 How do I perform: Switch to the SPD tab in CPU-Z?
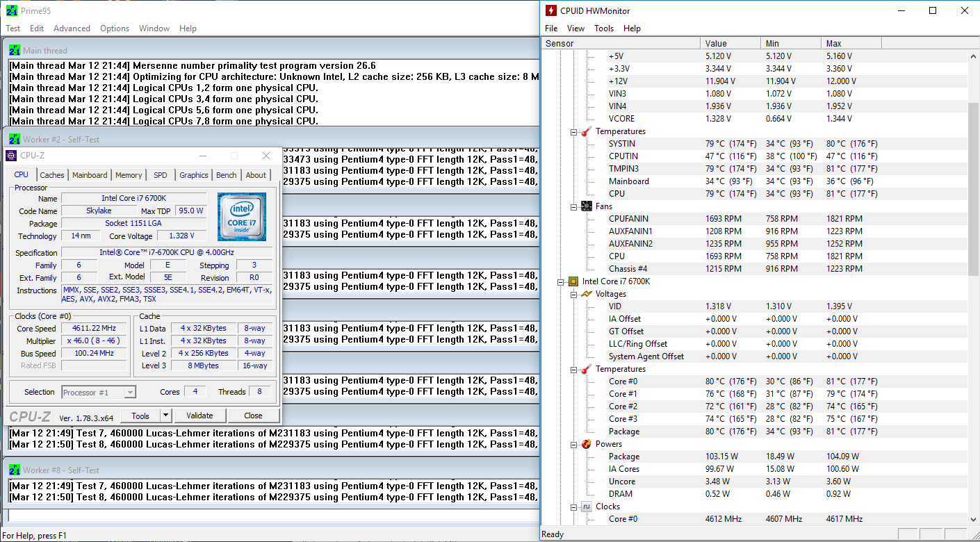161,175
